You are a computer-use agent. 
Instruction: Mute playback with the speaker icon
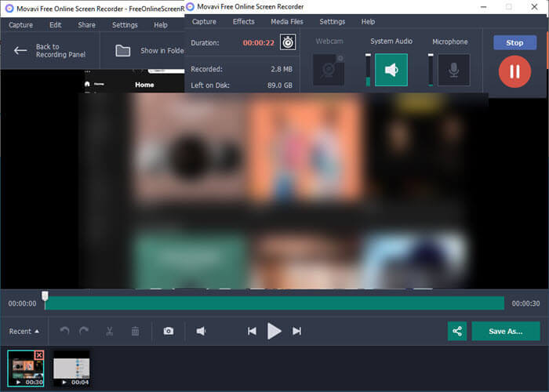tap(201, 331)
